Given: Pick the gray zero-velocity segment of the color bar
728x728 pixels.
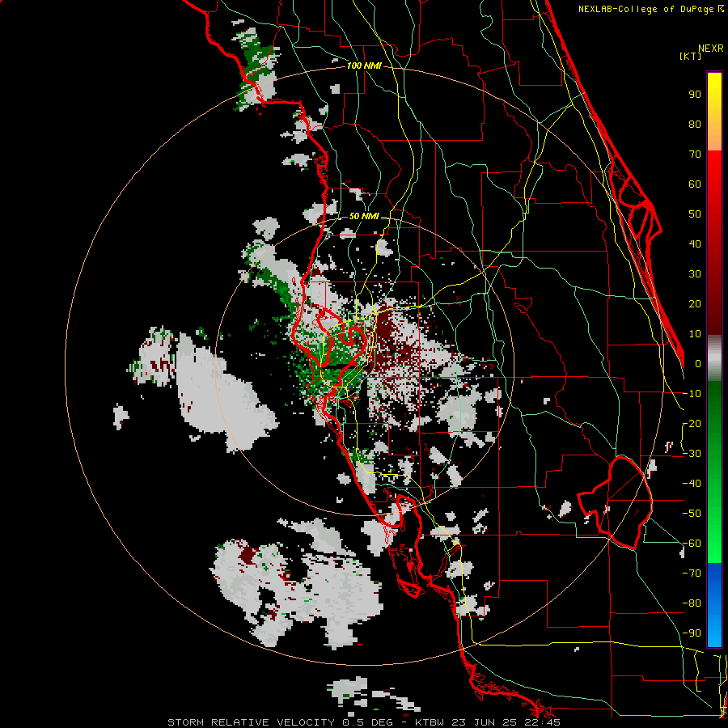Looking at the screenshot, I should (x=714, y=358).
